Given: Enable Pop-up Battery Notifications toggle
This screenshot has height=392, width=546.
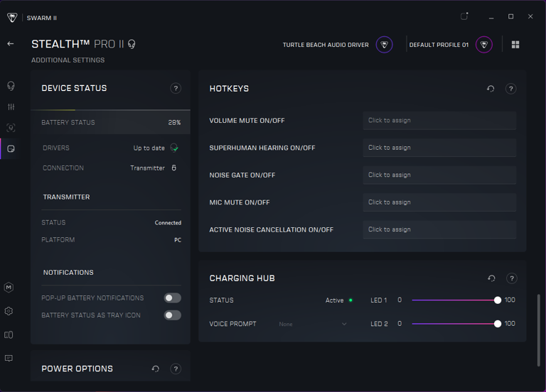Looking at the screenshot, I should (x=172, y=298).
